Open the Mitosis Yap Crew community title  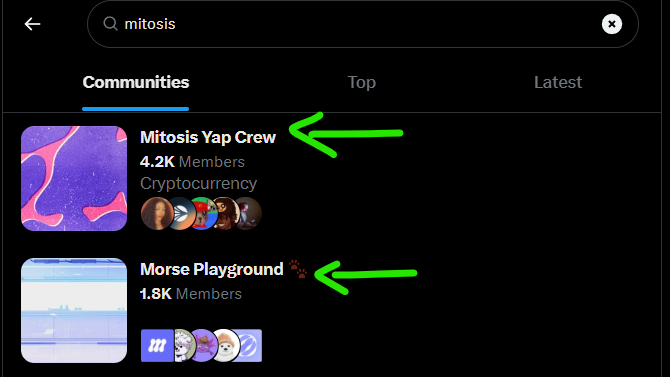pos(208,137)
